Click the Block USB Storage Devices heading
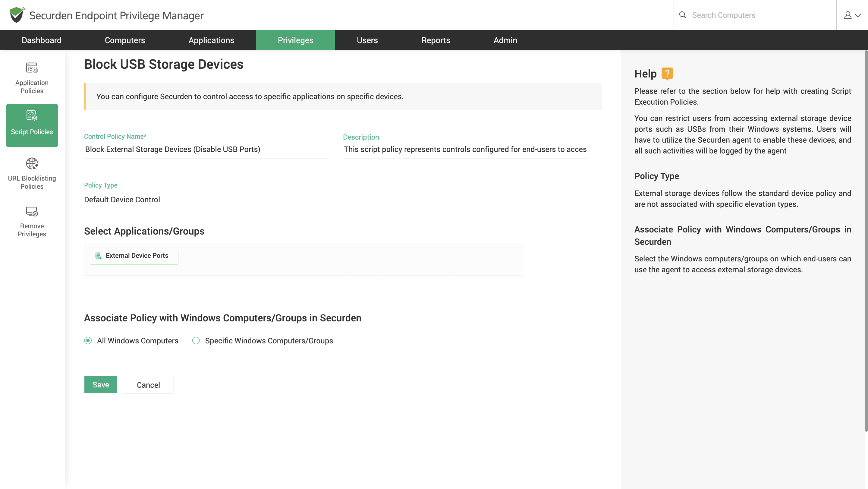This screenshot has width=868, height=489. [x=164, y=64]
